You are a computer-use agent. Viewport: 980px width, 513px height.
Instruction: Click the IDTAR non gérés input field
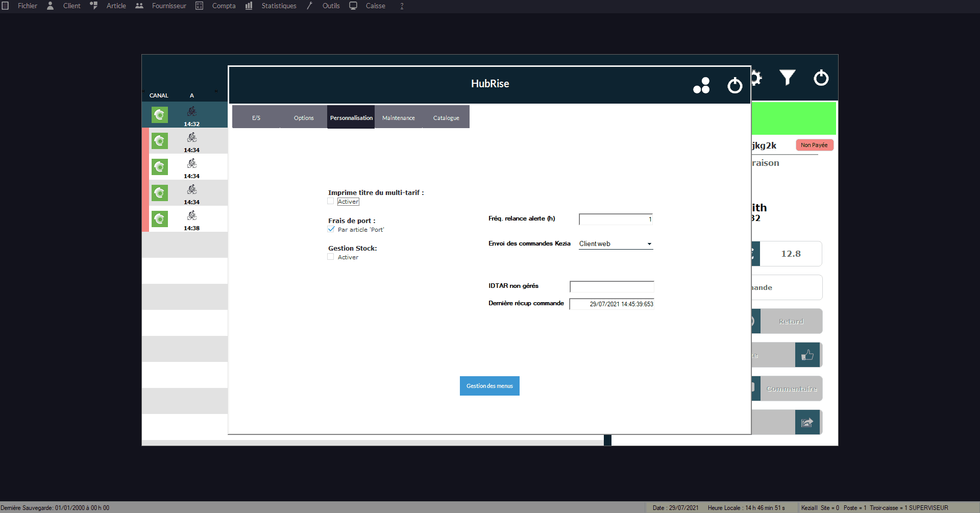pyautogui.click(x=612, y=287)
